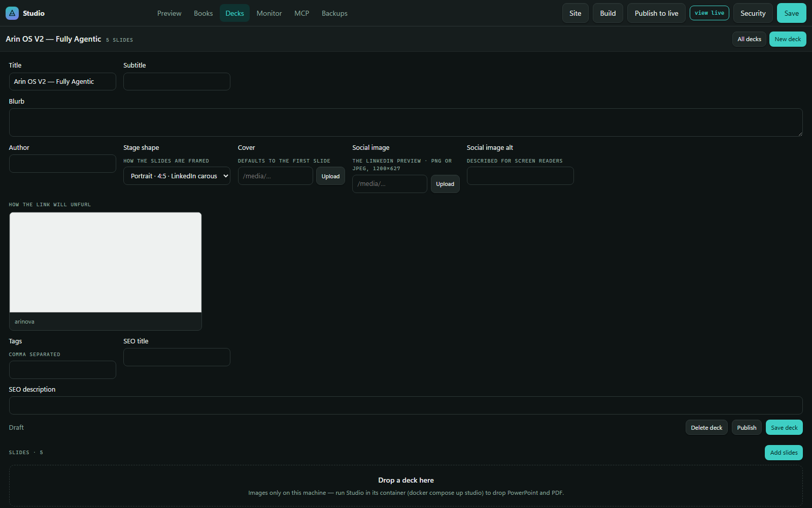Click the Tags input field

(62, 370)
